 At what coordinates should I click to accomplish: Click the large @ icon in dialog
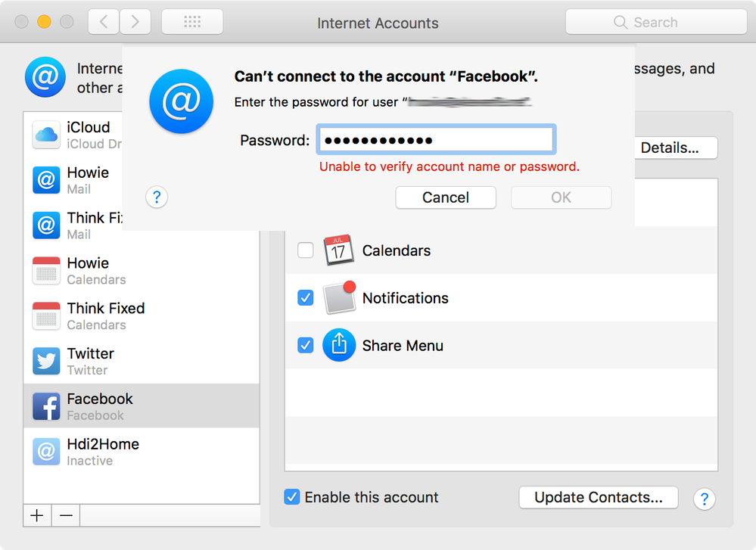pyautogui.click(x=182, y=101)
